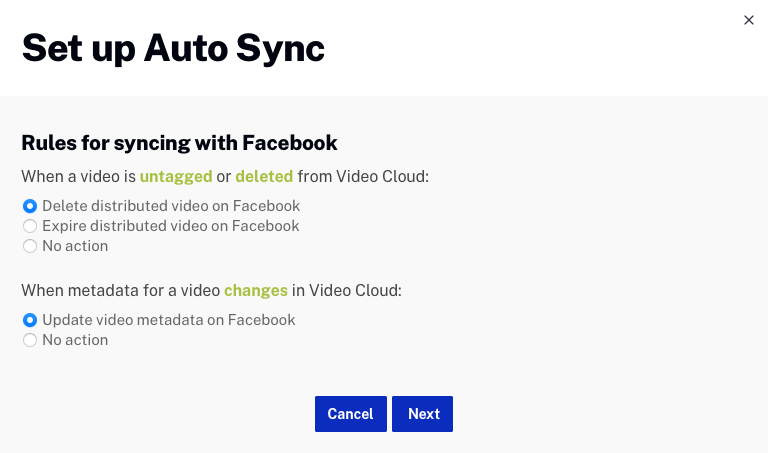Select the Delete distributed video radio circle
The width and height of the screenshot is (768, 453).
[30, 206]
